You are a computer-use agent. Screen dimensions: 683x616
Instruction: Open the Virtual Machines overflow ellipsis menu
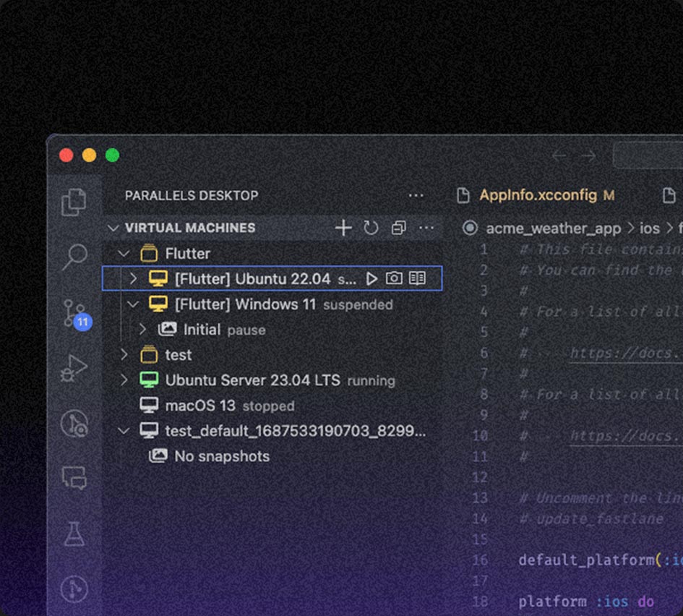(426, 228)
